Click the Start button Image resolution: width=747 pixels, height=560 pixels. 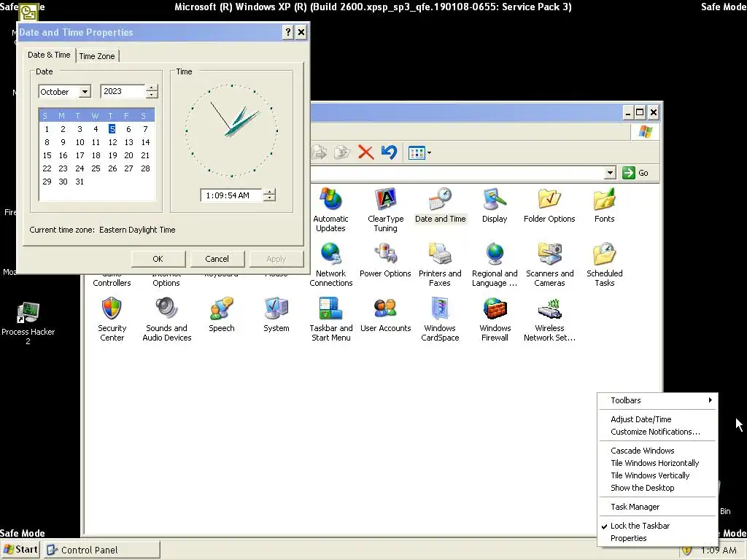click(x=20, y=550)
